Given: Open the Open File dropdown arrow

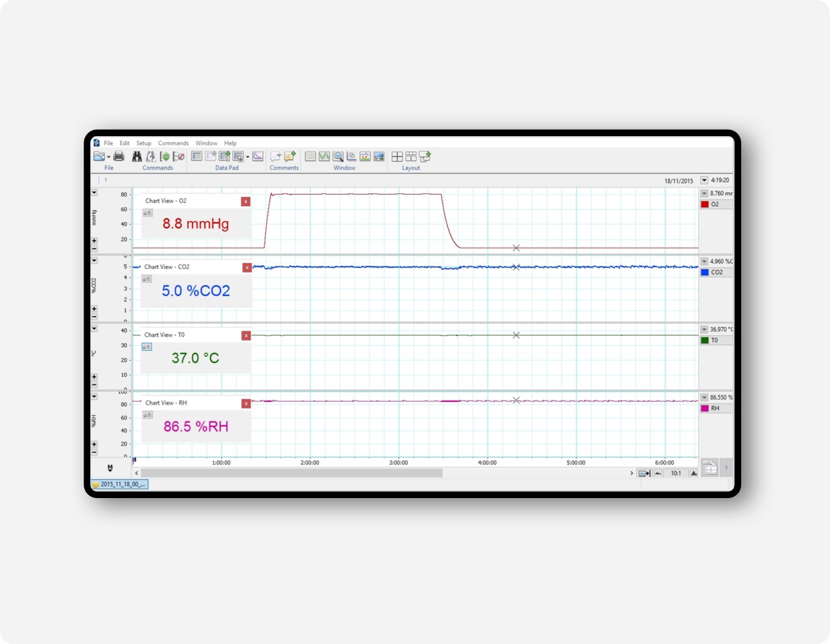Looking at the screenshot, I should [x=108, y=157].
